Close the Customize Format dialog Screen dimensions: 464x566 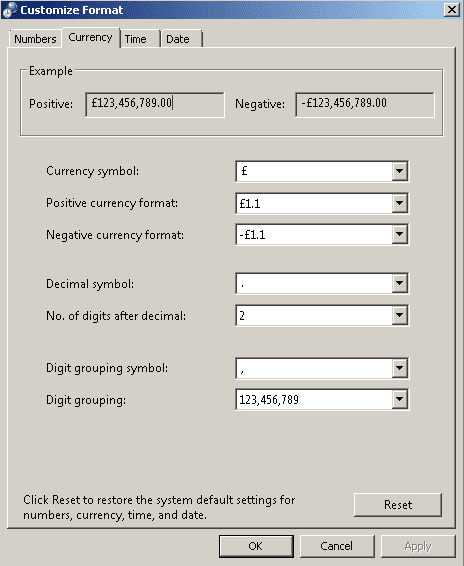click(x=452, y=9)
